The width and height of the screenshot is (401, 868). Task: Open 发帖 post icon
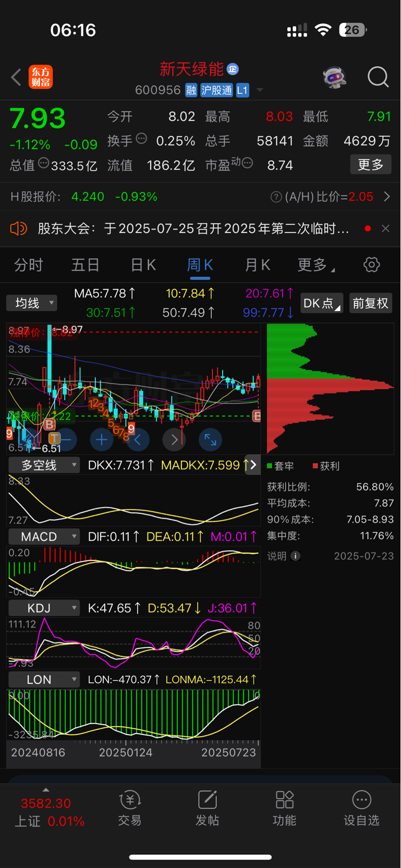[207, 808]
